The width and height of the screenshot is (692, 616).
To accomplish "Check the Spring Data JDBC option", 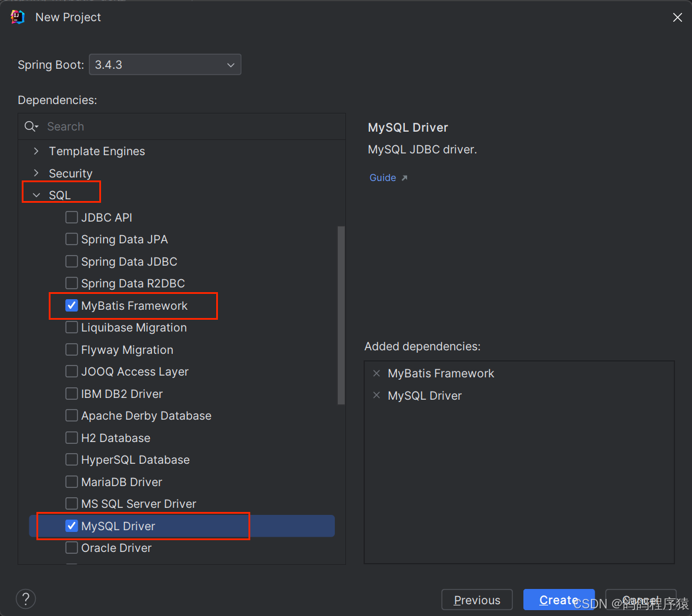I will [x=72, y=262].
